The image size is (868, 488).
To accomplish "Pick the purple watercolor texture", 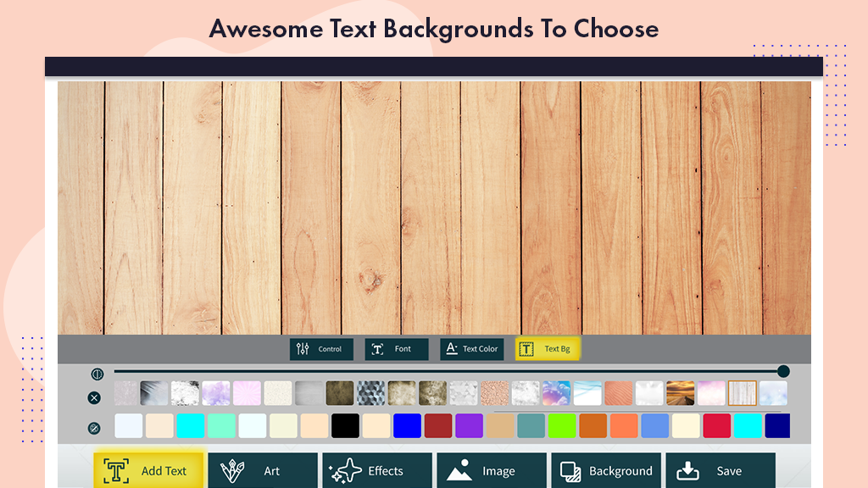I will [x=216, y=393].
